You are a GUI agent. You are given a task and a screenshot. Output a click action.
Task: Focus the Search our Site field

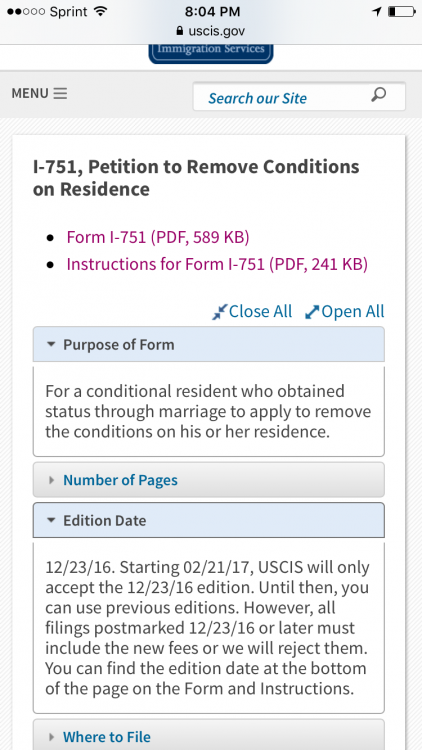pyautogui.click(x=299, y=97)
